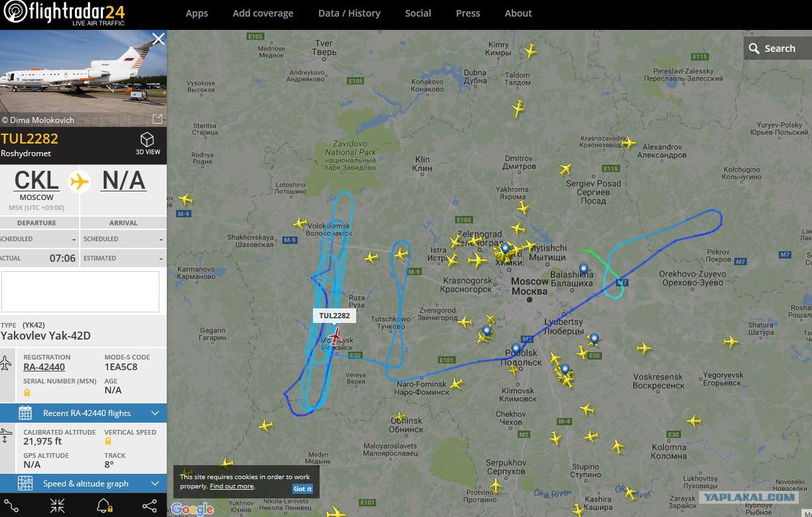The image size is (812, 517).
Task: Click N/A arrival airport code
Action: 123,181
